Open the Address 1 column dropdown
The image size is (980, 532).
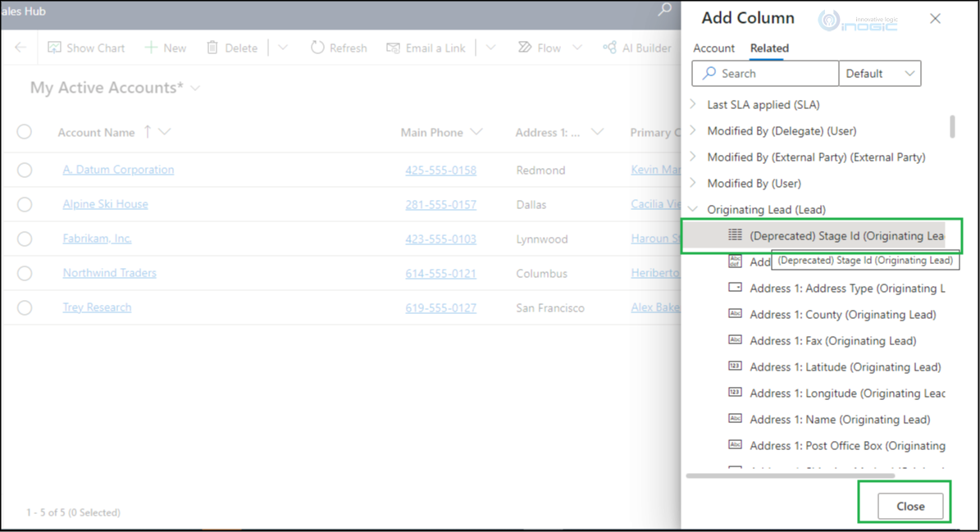[597, 132]
